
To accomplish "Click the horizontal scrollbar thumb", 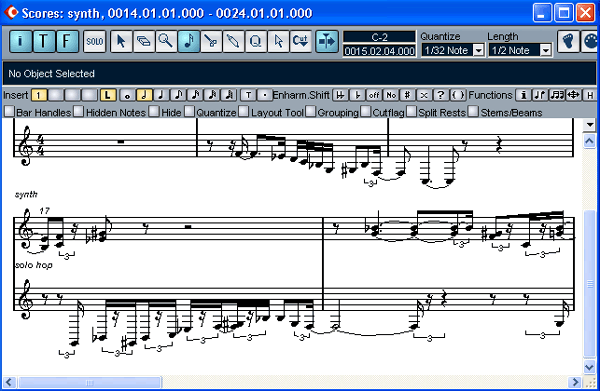I will [90, 382].
